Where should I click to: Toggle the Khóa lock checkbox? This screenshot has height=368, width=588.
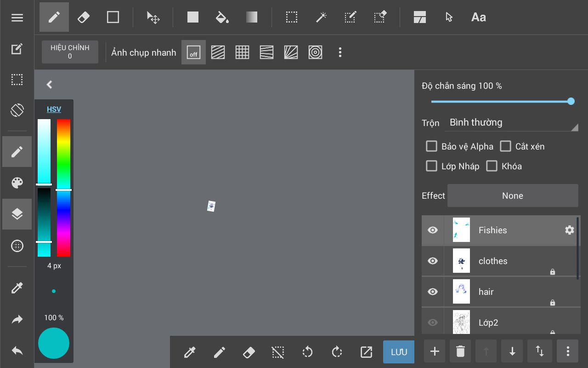click(x=492, y=166)
